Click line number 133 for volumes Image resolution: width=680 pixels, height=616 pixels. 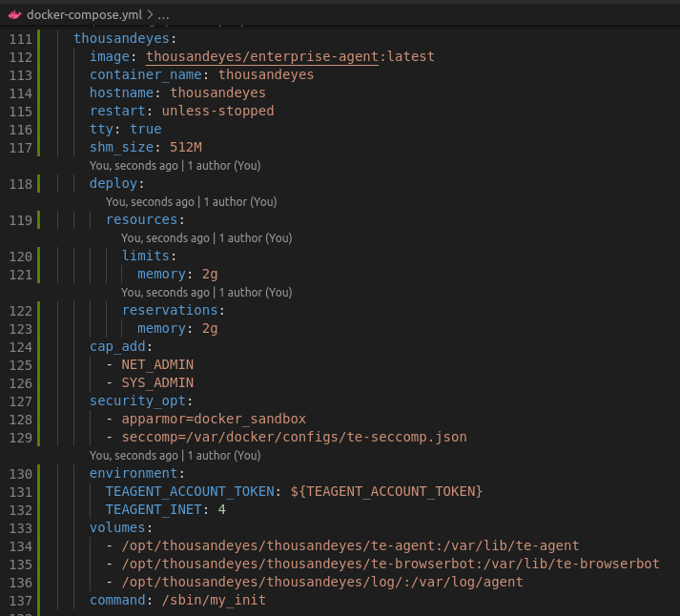pyautogui.click(x=21, y=528)
